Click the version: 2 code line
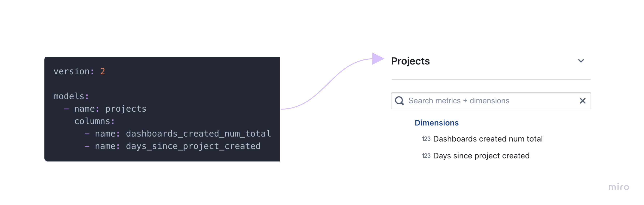This screenshot has width=644, height=205. click(x=79, y=71)
